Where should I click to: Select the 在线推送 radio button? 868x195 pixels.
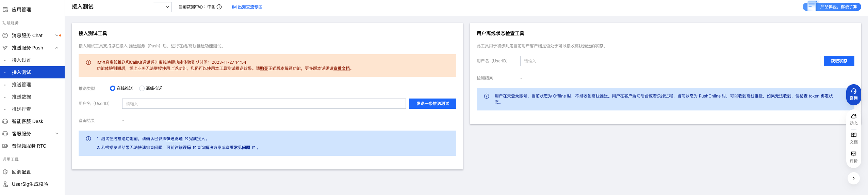tap(113, 88)
